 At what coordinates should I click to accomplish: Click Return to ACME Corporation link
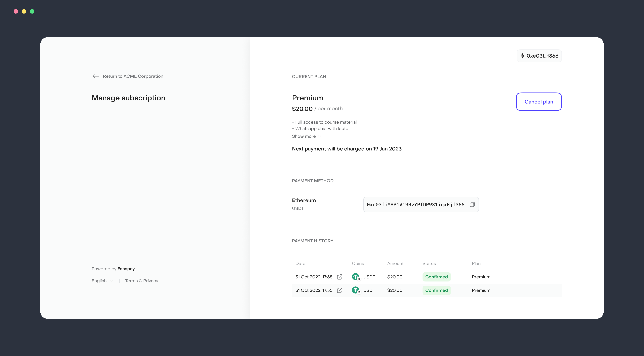[133, 76]
